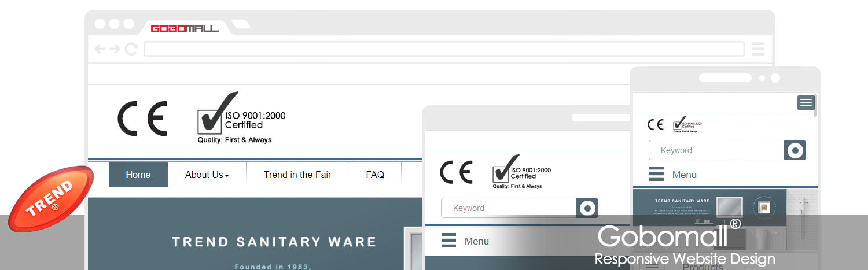
Task: Click the large ISO 9001:2000 Certified logo
Action: 241,117
